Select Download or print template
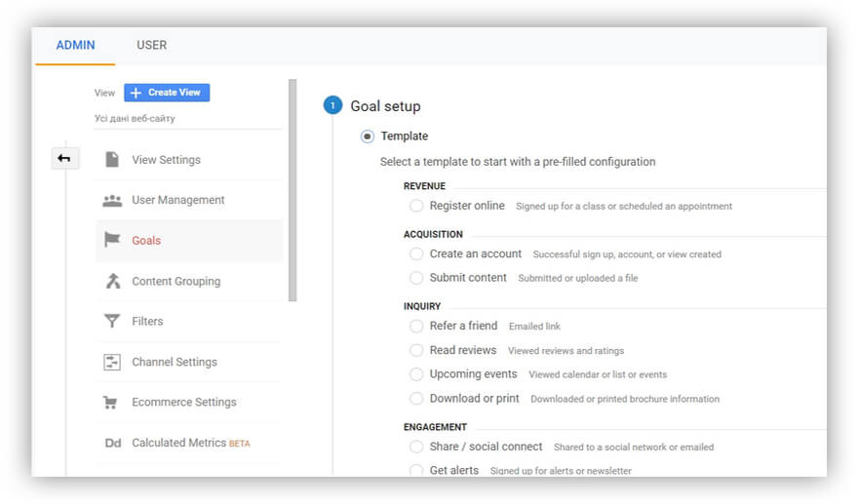 click(416, 399)
